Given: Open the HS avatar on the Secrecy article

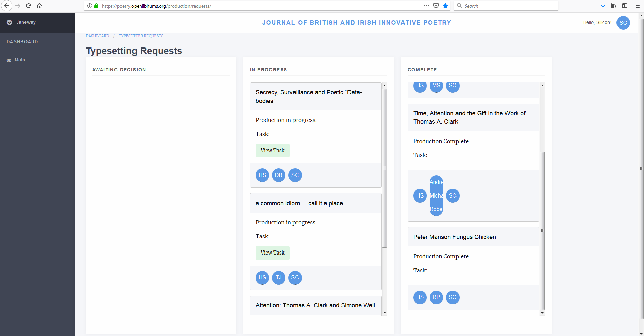Looking at the screenshot, I should (262, 175).
